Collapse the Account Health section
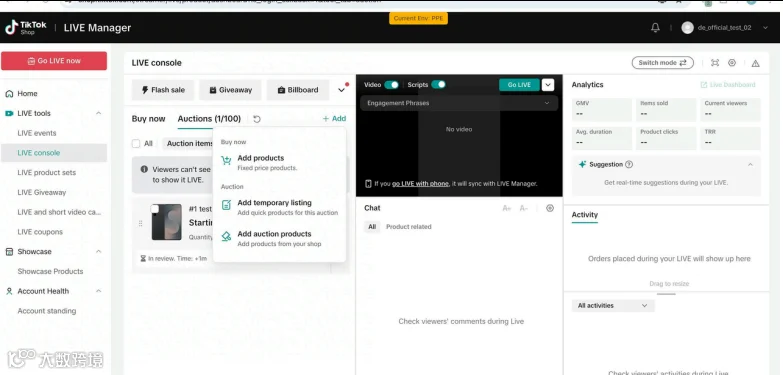 [x=98, y=291]
